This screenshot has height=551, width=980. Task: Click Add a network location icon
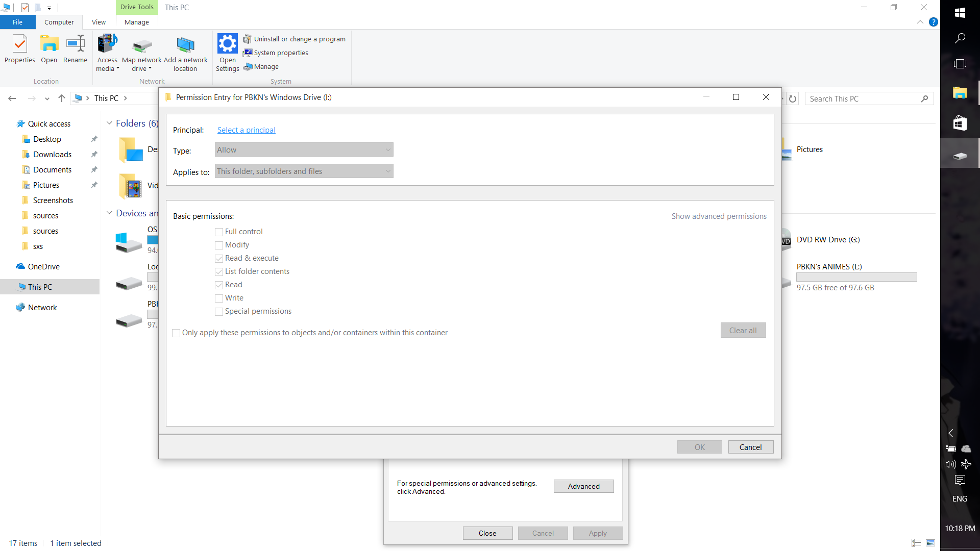pos(185,46)
